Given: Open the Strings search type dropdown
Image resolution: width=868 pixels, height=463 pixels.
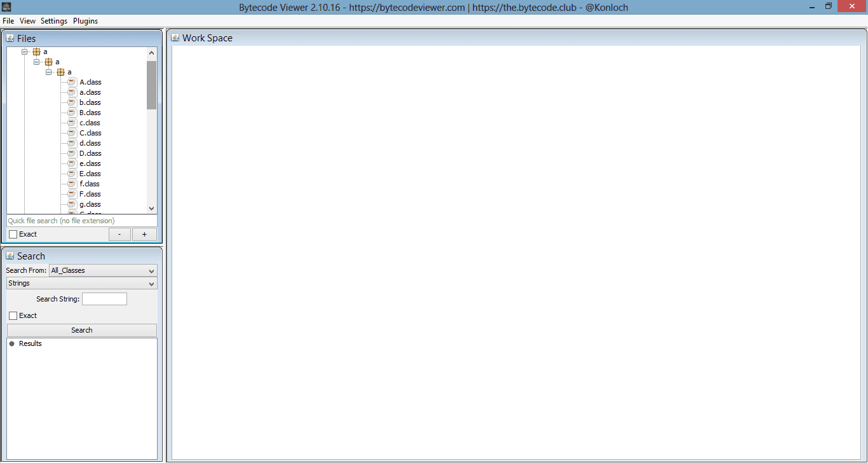Looking at the screenshot, I should pos(81,283).
